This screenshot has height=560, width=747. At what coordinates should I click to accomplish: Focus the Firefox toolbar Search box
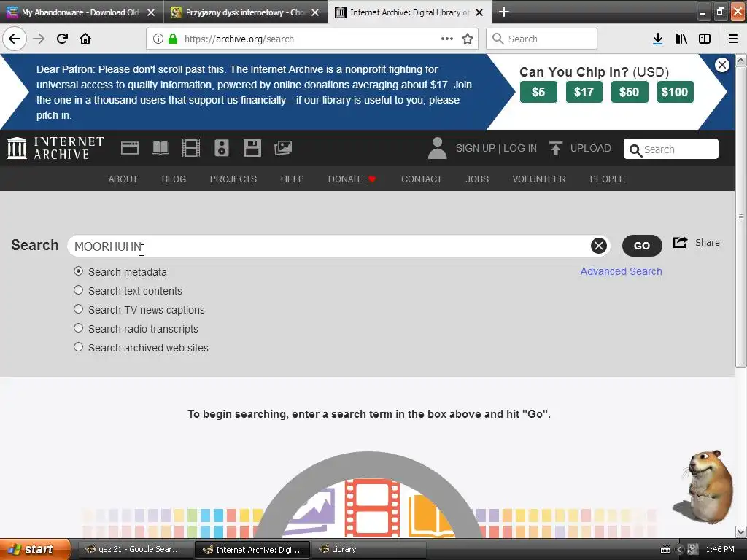click(542, 39)
